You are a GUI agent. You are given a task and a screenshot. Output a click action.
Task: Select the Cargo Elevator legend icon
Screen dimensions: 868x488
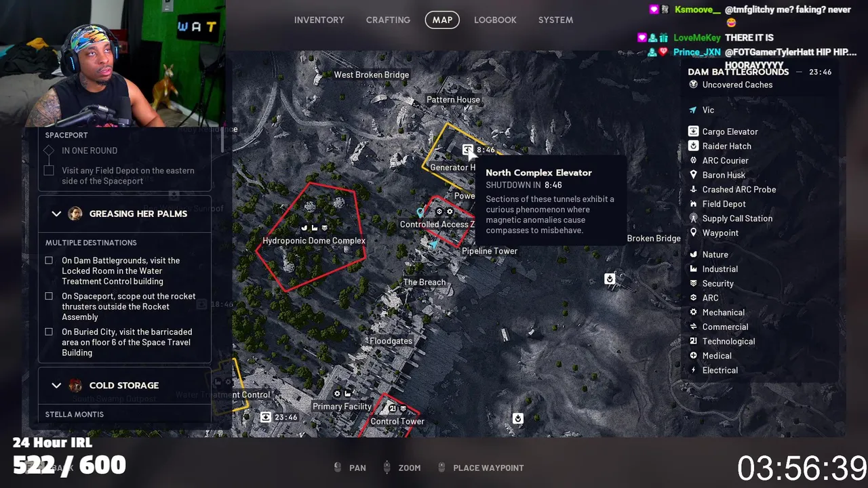tap(693, 131)
